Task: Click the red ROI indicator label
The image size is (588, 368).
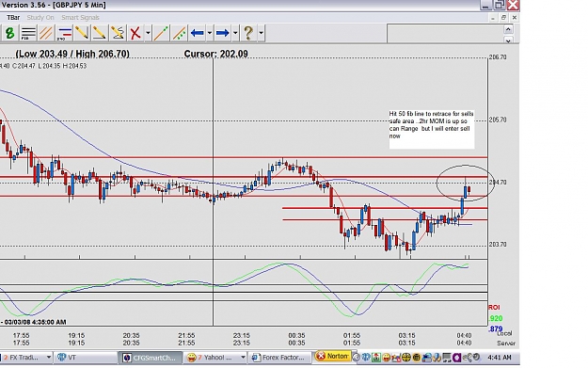Action: coord(494,308)
